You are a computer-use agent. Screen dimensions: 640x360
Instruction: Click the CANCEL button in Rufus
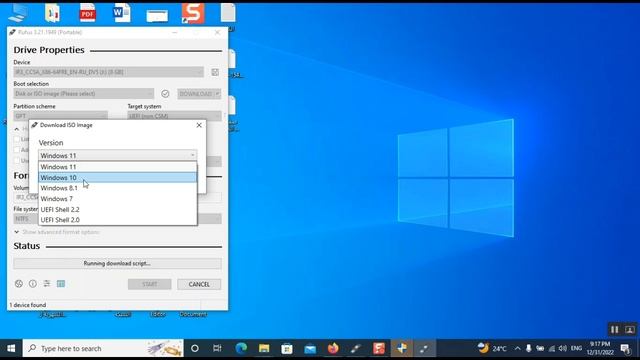[x=199, y=284]
